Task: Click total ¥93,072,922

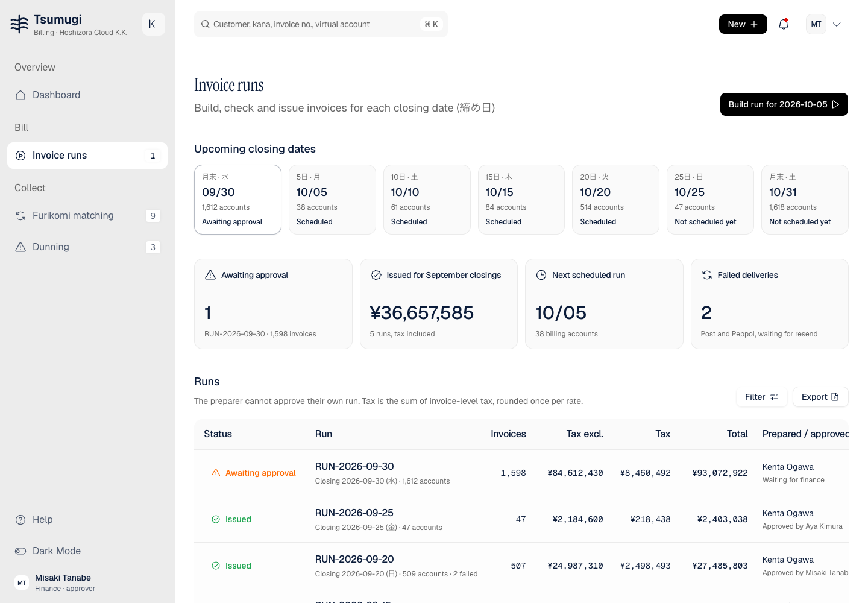Action: pos(720,473)
